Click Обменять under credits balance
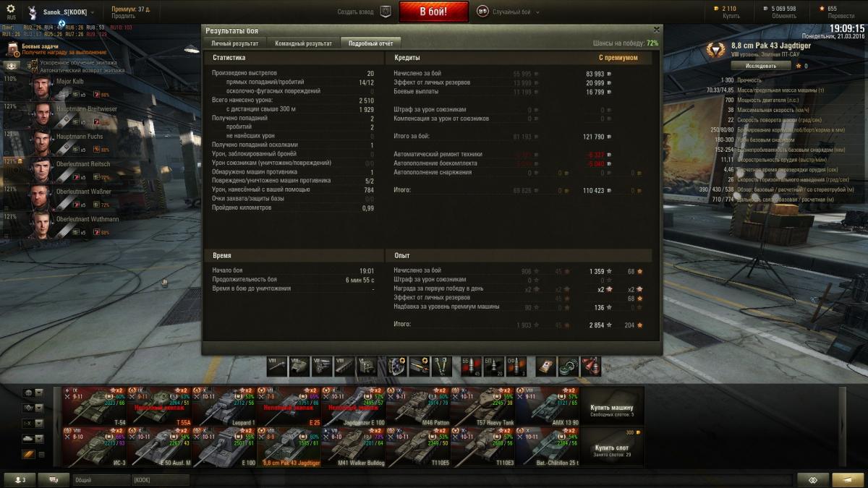Viewport: 868px width, 488px height. 783,16
